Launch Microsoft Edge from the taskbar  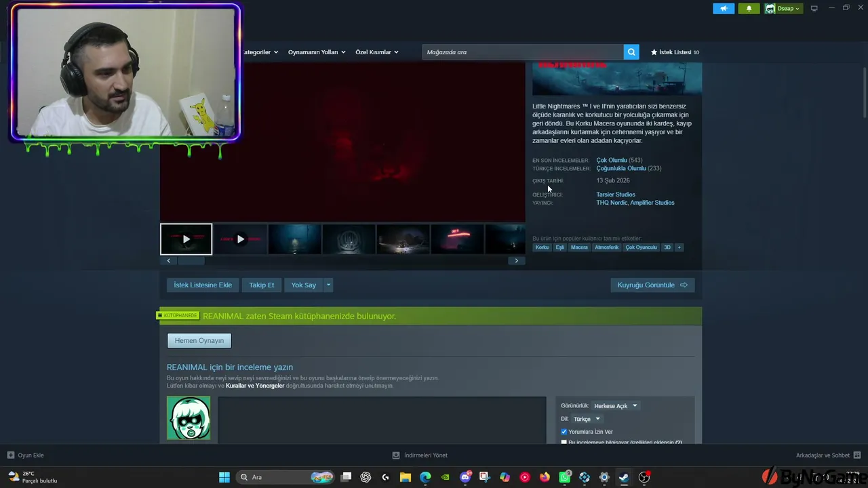[x=425, y=477]
